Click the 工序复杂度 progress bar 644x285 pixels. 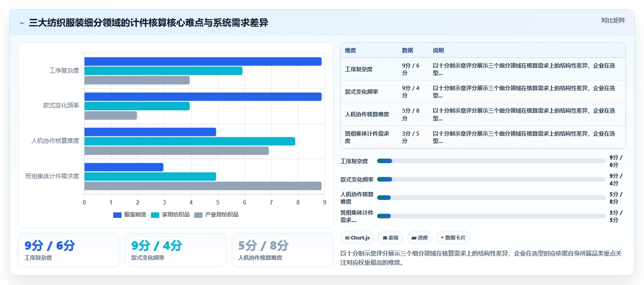click(491, 161)
